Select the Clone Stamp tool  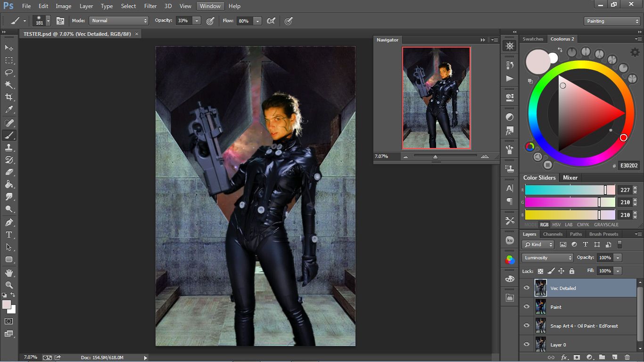(9, 148)
